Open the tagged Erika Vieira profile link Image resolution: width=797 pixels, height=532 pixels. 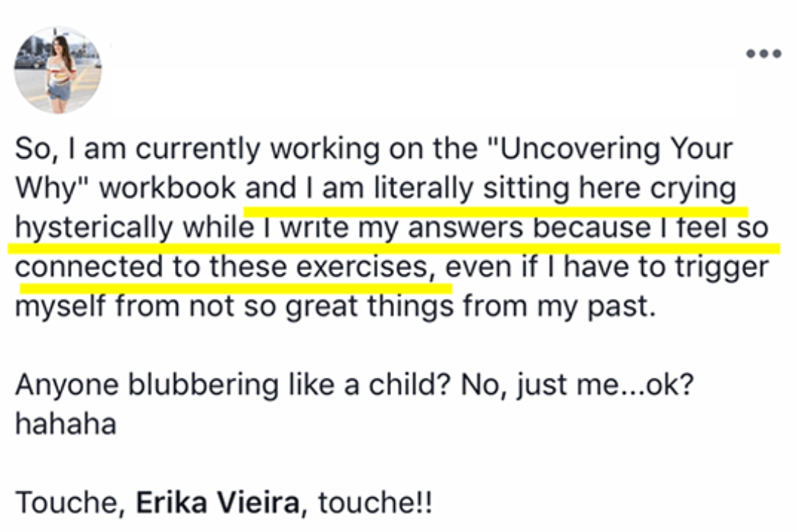pyautogui.click(x=218, y=502)
